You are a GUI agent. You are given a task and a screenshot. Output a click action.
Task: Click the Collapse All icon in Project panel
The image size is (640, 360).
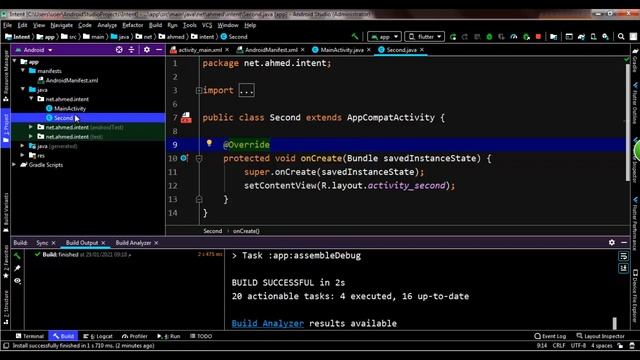[131, 50]
